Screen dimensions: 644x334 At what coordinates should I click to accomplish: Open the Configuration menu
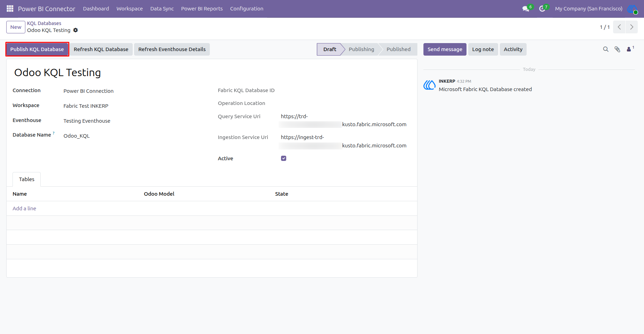click(247, 9)
